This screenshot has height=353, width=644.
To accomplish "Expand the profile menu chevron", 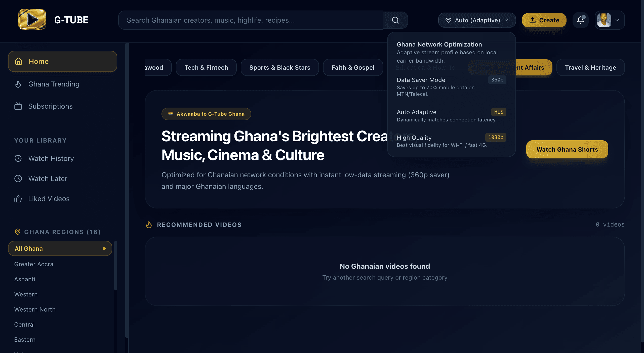I will [x=617, y=20].
